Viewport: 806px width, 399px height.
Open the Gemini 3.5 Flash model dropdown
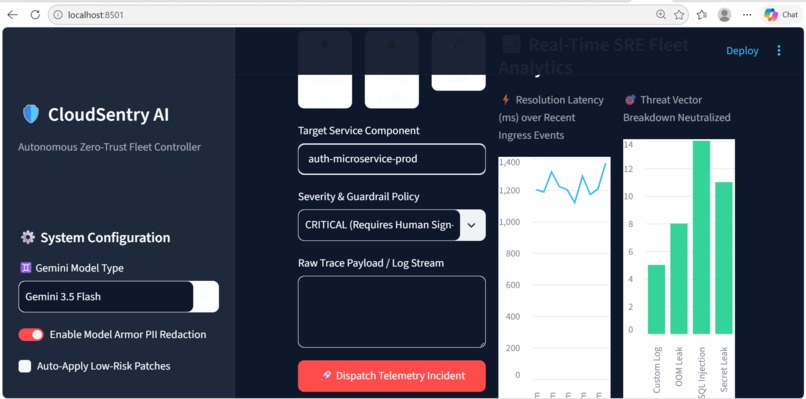pyautogui.click(x=118, y=297)
